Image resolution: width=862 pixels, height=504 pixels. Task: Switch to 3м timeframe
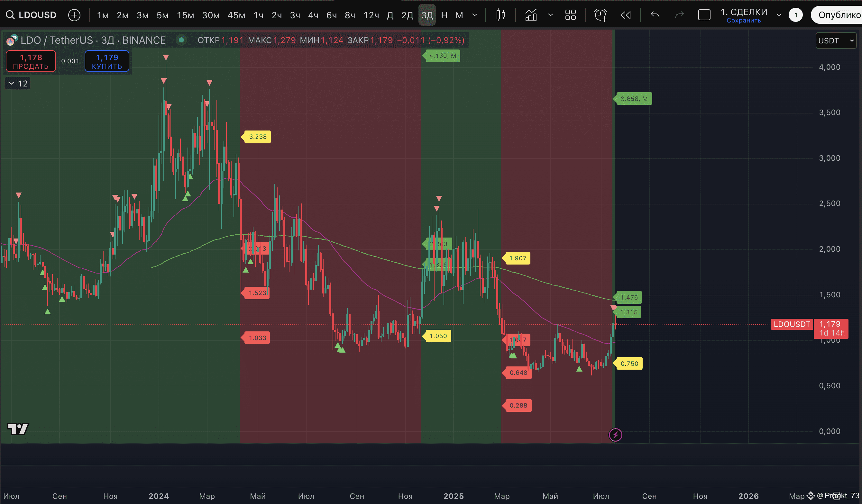(142, 15)
